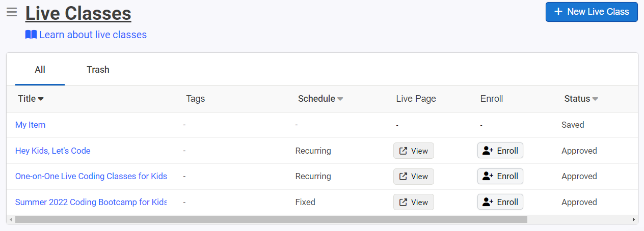Click the Enroll column header

tap(492, 99)
